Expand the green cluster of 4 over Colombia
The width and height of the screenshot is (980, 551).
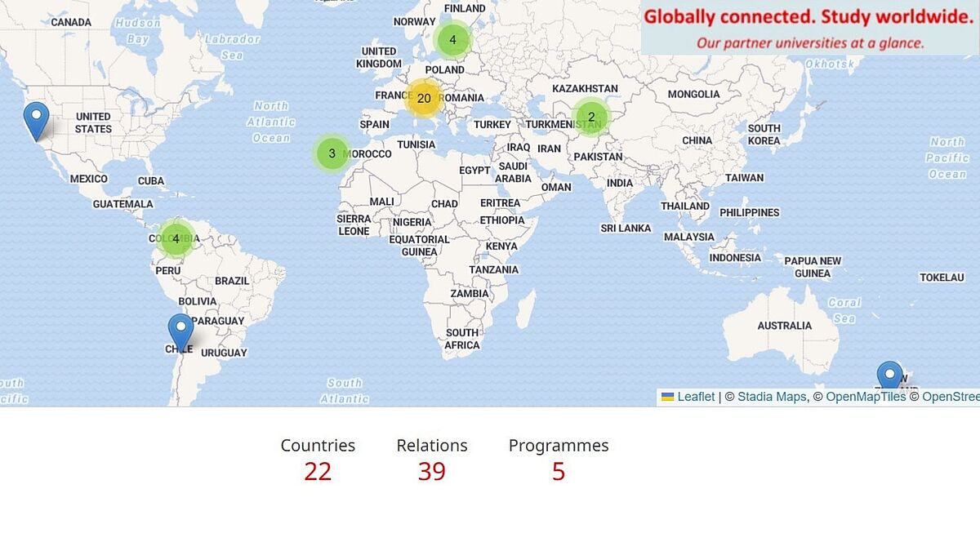pyautogui.click(x=176, y=238)
